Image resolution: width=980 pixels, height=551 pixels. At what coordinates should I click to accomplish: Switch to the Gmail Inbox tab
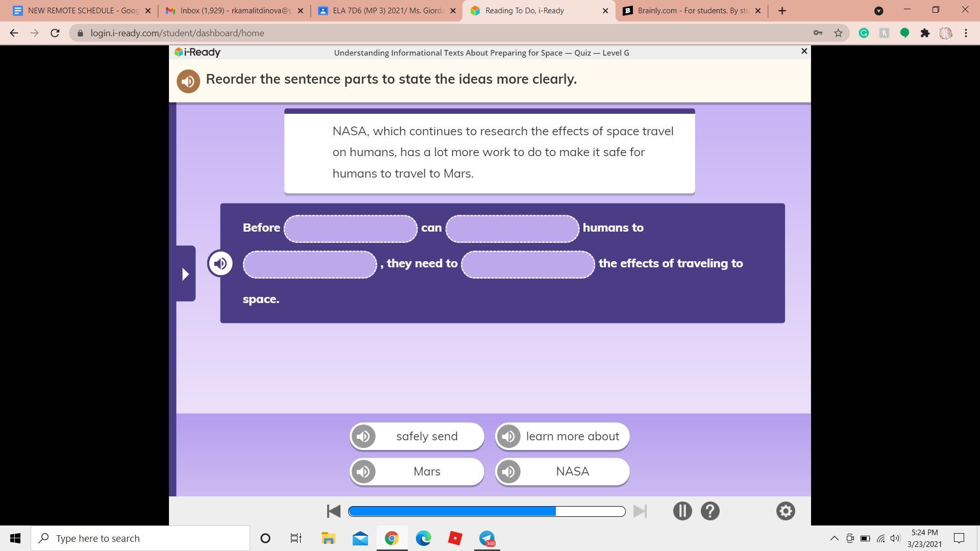point(233,11)
